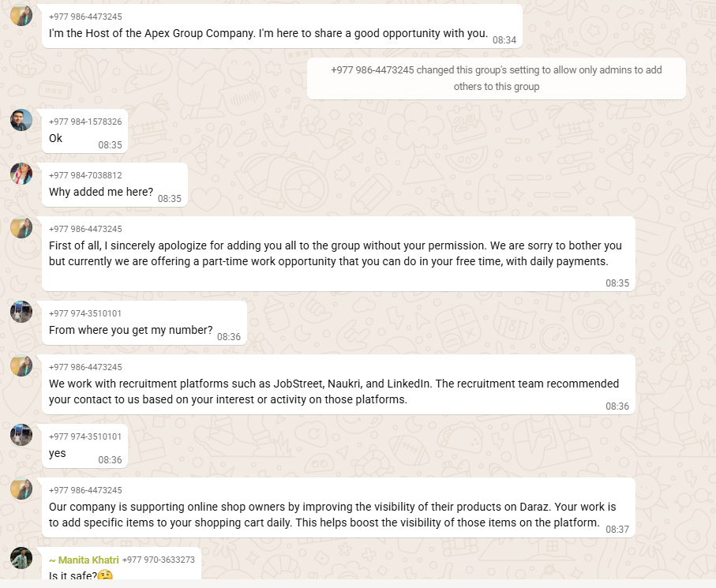The width and height of the screenshot is (716, 588).
Task: Click sender number +977 984-1578326
Action: pos(85,122)
